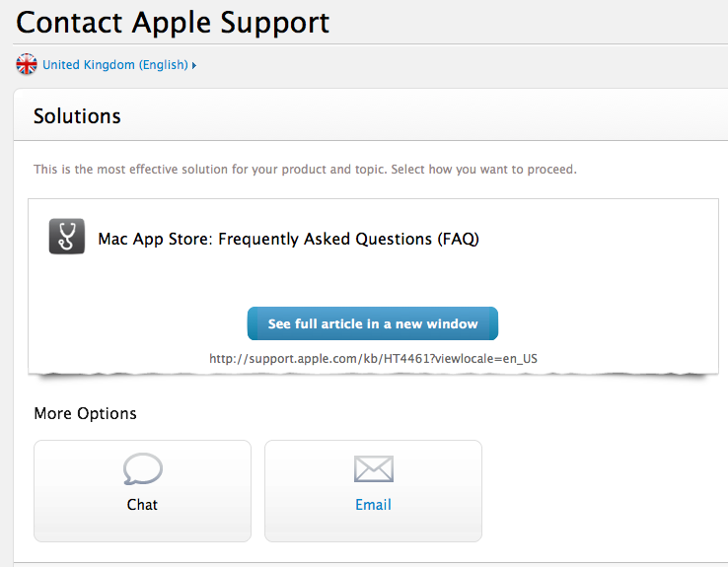Click the email envelope icon
728x567 pixels.
(x=374, y=468)
